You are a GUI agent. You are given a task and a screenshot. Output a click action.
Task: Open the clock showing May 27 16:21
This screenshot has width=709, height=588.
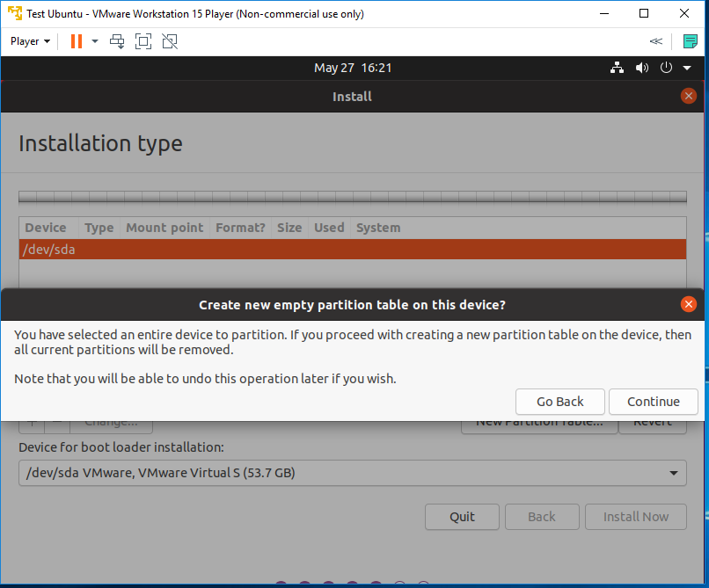point(353,68)
